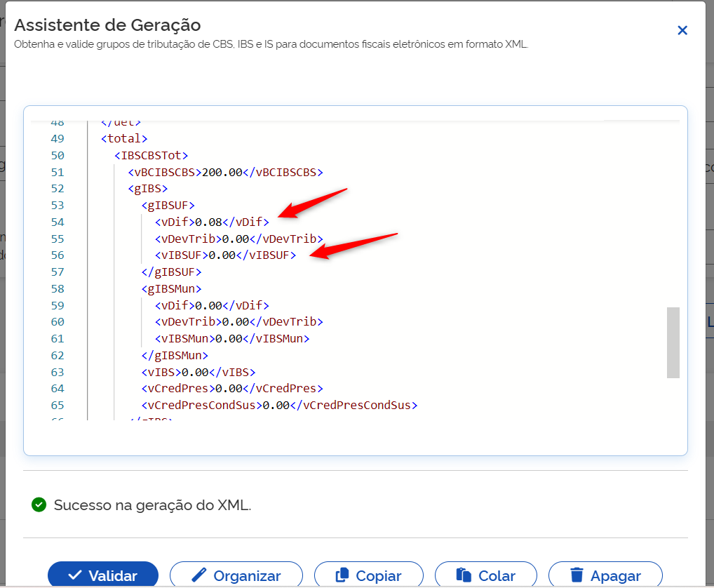Click the <IBSCBSTot> opening tag

point(151,155)
